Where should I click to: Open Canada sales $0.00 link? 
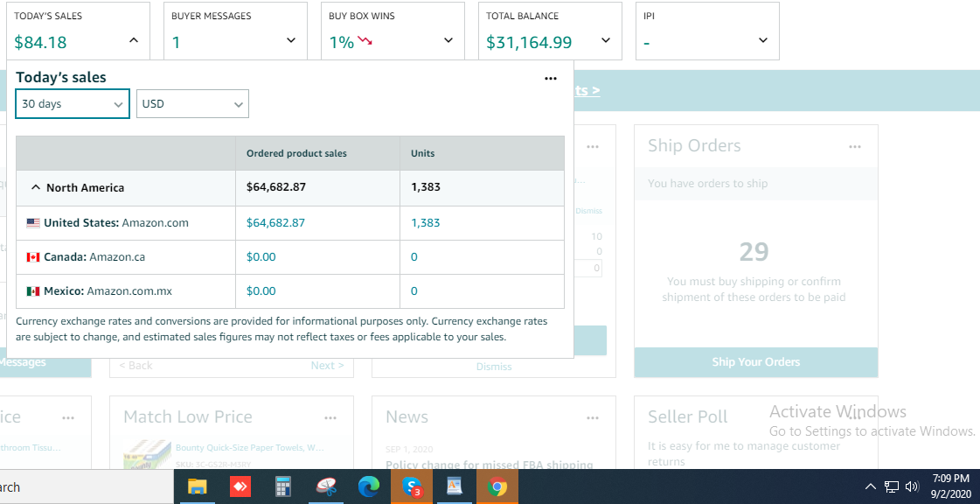tap(261, 257)
